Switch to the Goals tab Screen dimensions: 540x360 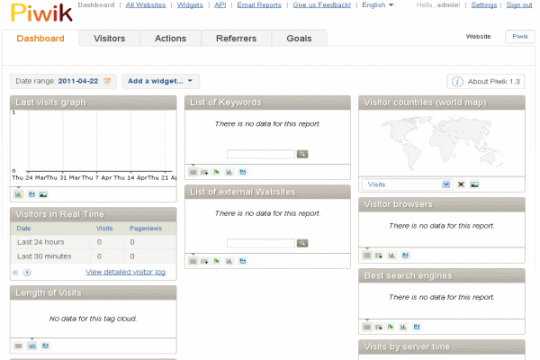pyautogui.click(x=299, y=38)
